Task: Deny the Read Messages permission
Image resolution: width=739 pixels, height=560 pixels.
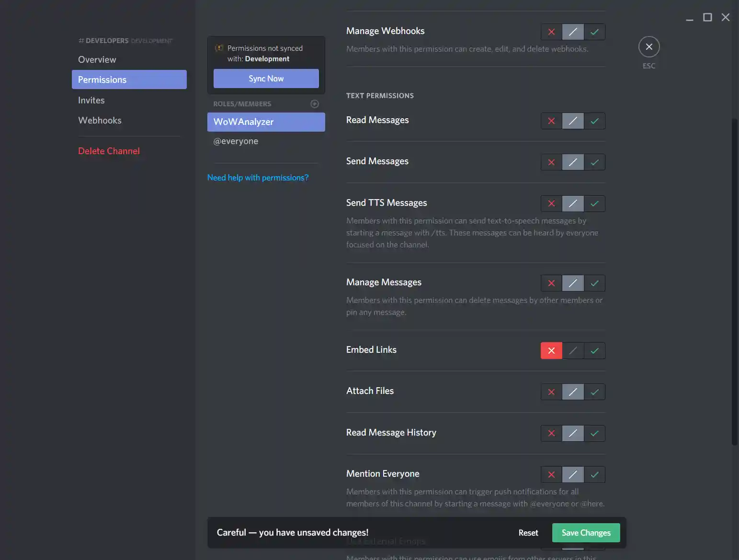Action: pyautogui.click(x=551, y=121)
